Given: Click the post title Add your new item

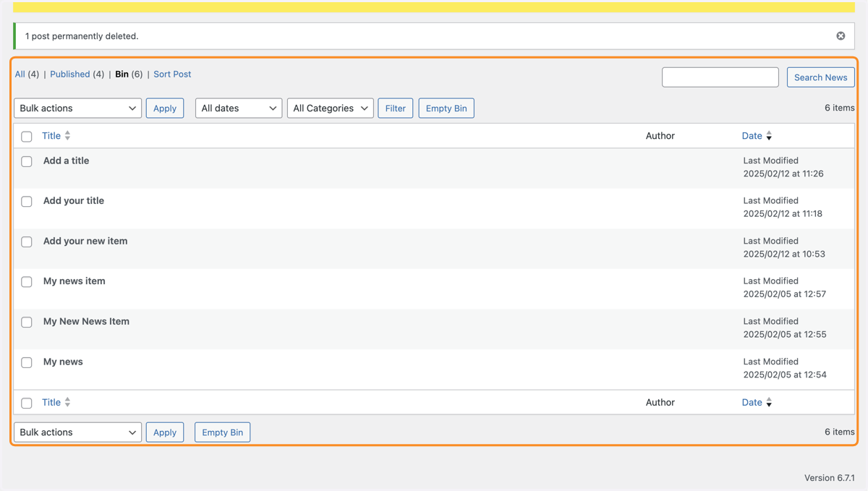Looking at the screenshot, I should (x=85, y=241).
